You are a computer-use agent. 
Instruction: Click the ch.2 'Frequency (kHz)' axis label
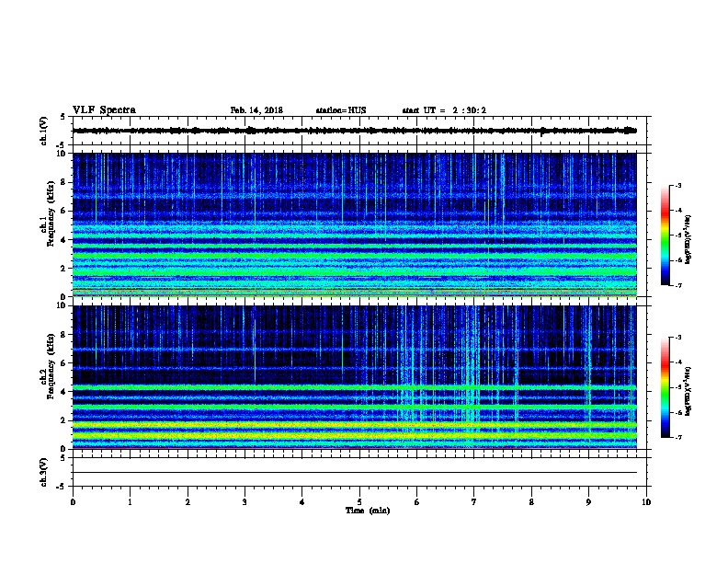tap(51, 366)
